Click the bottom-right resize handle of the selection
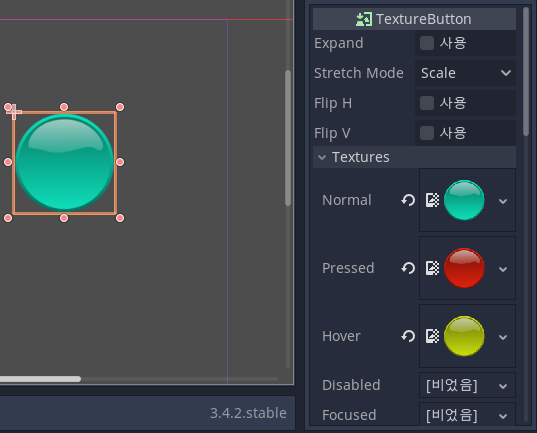 click(120, 218)
